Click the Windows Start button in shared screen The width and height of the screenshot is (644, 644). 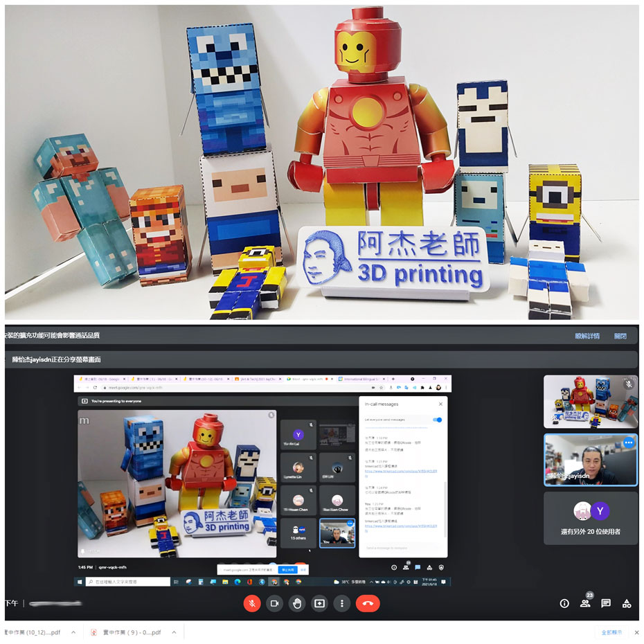tap(80, 582)
